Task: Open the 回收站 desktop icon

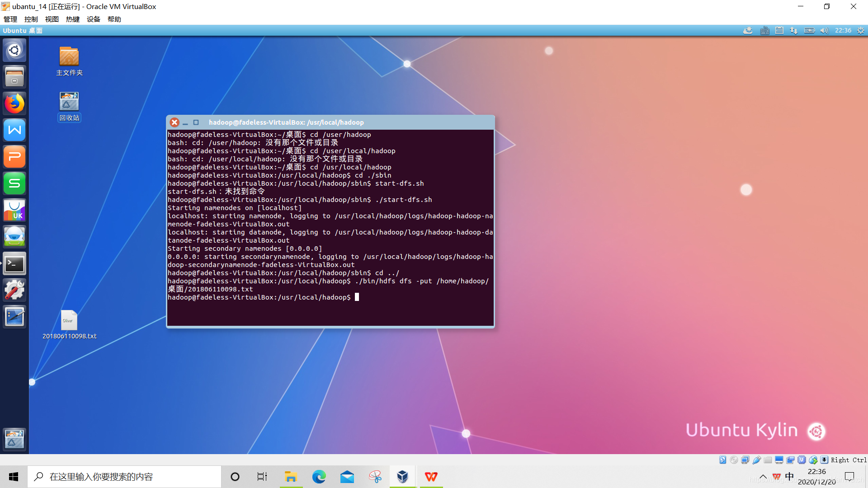Action: [x=69, y=102]
